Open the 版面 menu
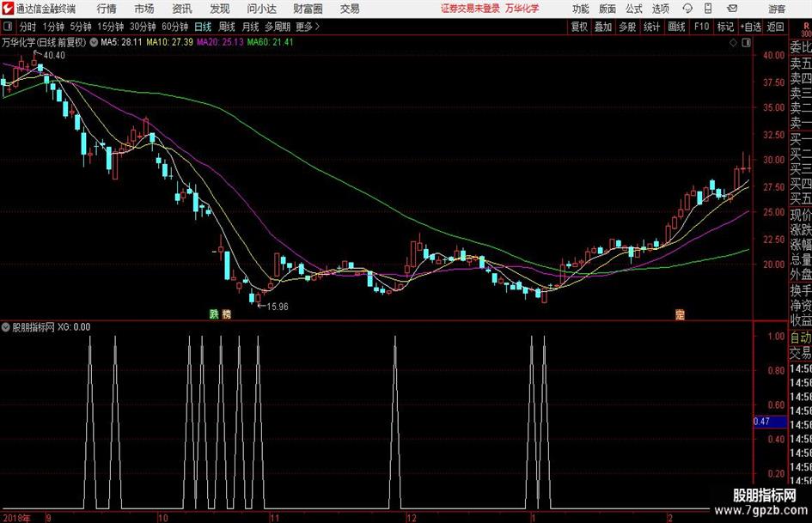This screenshot has height=523, width=812. pyautogui.click(x=607, y=9)
